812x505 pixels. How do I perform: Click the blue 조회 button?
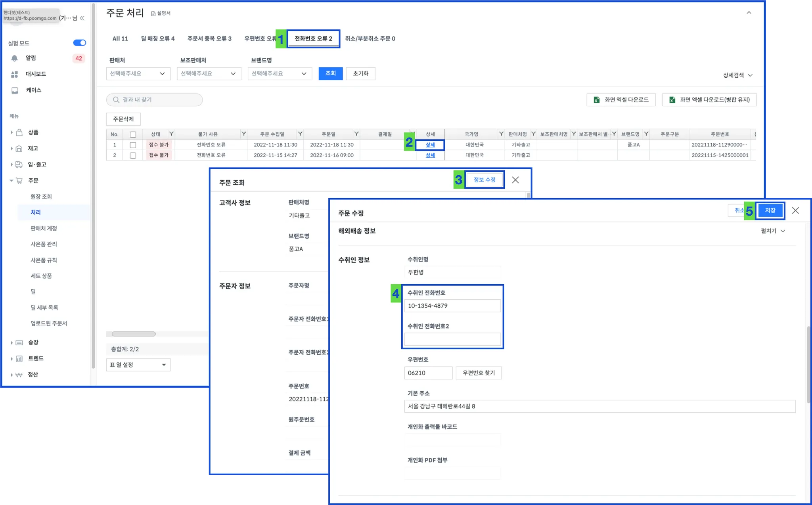pyautogui.click(x=330, y=74)
